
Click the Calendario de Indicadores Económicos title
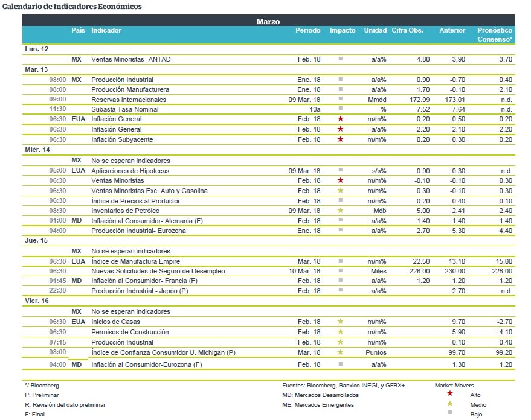72,7
